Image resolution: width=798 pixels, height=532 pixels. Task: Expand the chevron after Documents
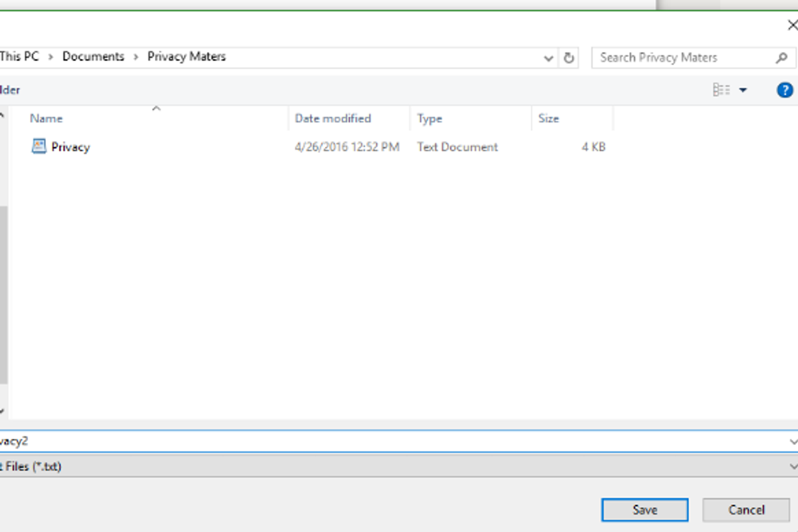pyautogui.click(x=136, y=57)
